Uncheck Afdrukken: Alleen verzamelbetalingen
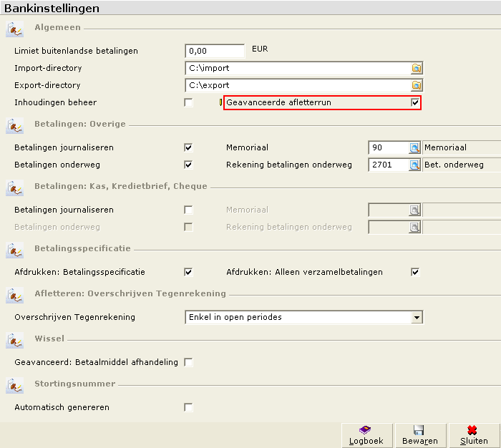Image resolution: width=501 pixels, height=448 pixels. point(414,272)
